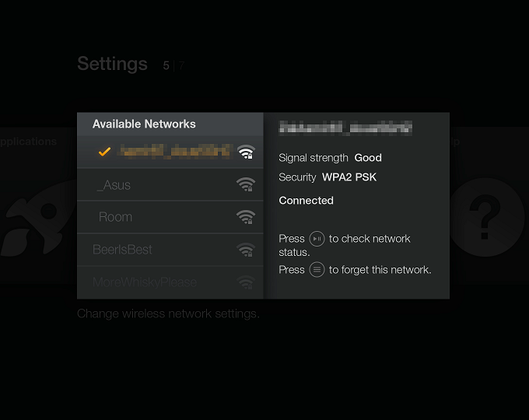Click the Room Wi-Fi signal icon

click(x=246, y=217)
